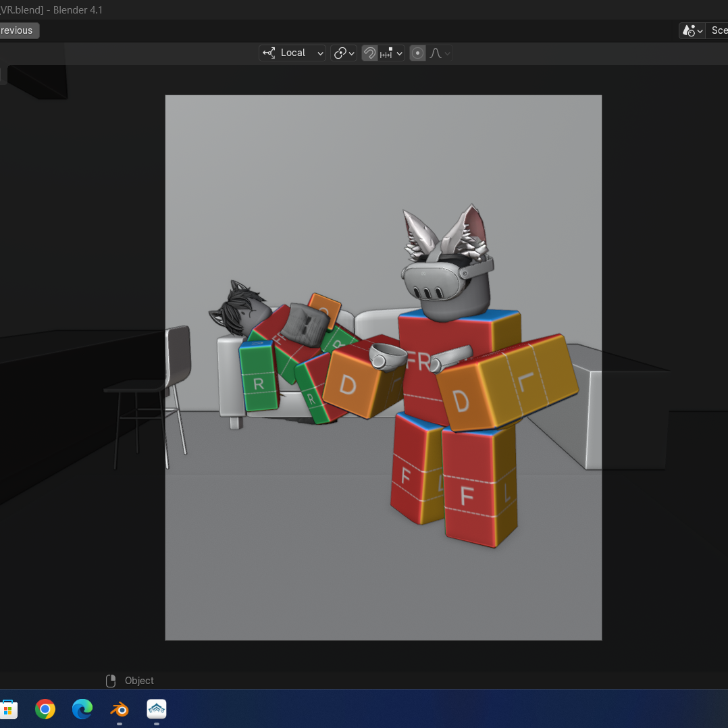Viewport: 728px width, 728px height.
Task: Open Microsoft Store from the taskbar
Action: [x=8, y=709]
